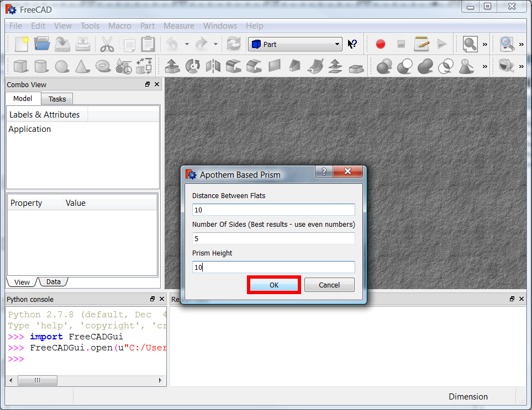The width and height of the screenshot is (532, 410).
Task: Click the Prism Height field
Action: (x=273, y=267)
